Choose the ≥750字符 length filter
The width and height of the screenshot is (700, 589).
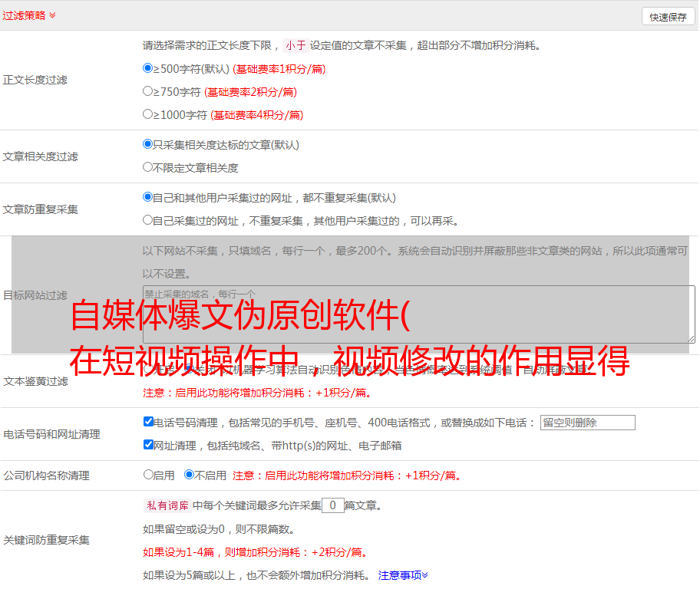click(148, 91)
